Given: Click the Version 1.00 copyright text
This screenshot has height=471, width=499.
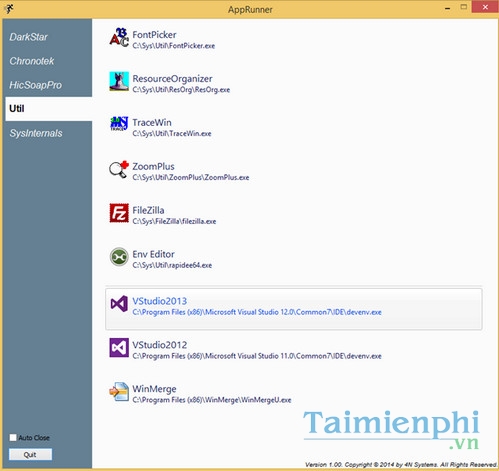Looking at the screenshot, I should [401, 465].
